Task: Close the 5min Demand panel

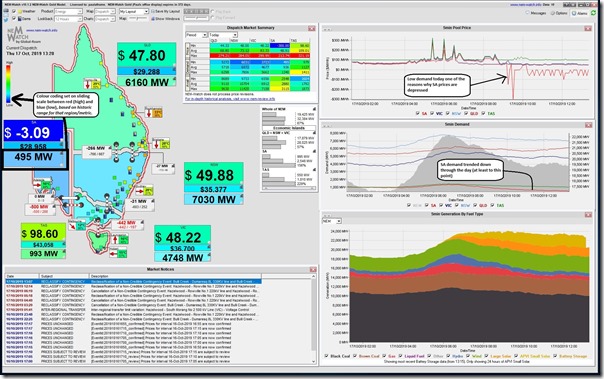Action: click(588, 125)
